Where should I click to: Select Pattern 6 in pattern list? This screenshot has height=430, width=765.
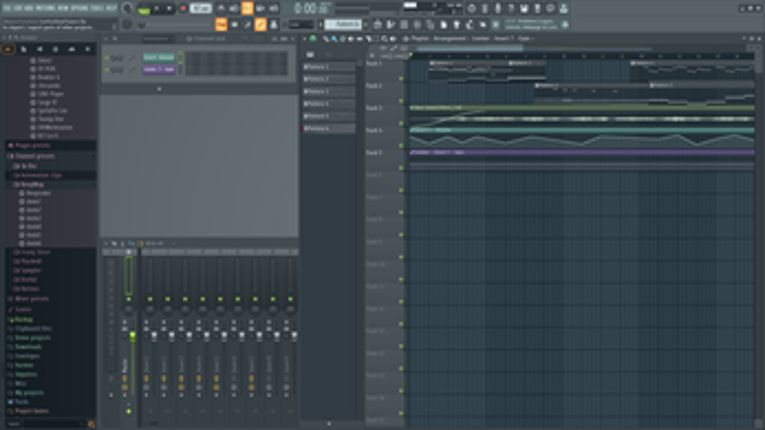tap(330, 129)
